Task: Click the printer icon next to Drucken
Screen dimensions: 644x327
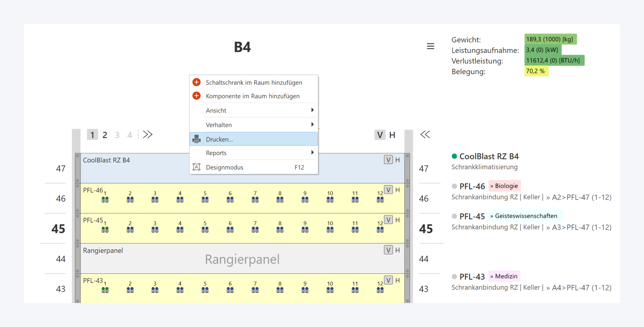Action: coord(196,139)
